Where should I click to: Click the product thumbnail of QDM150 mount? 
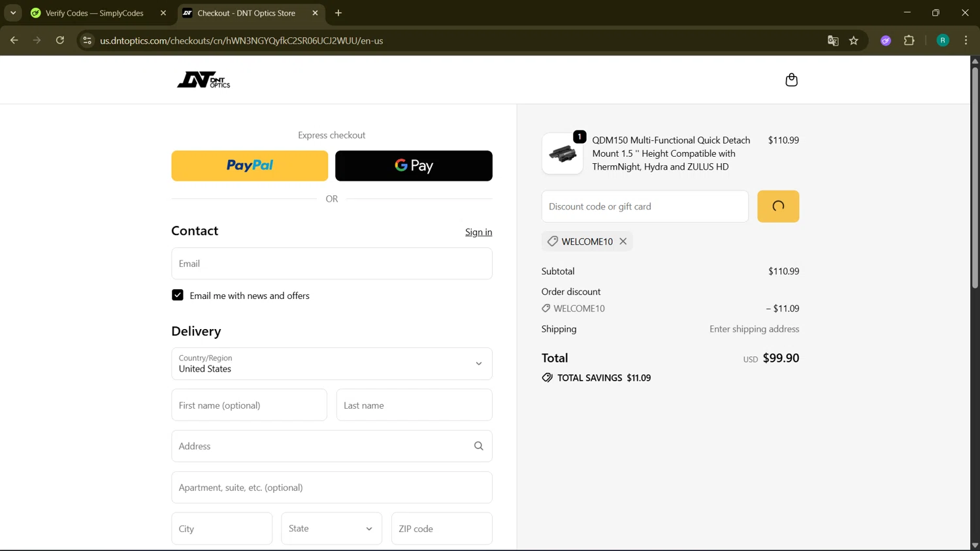(563, 154)
